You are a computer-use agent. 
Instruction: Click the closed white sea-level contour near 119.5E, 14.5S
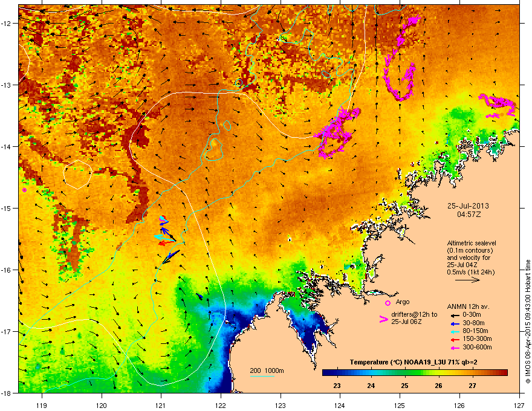click(78, 174)
